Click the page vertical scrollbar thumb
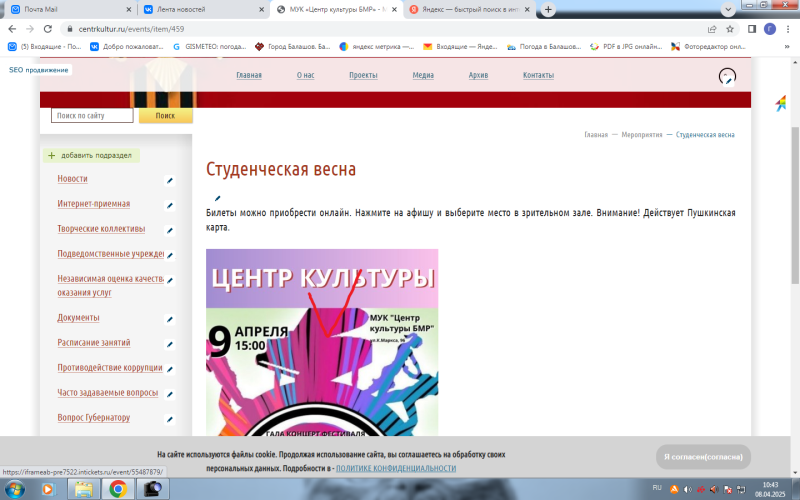Viewport: 800px width, 500px height. point(795,205)
